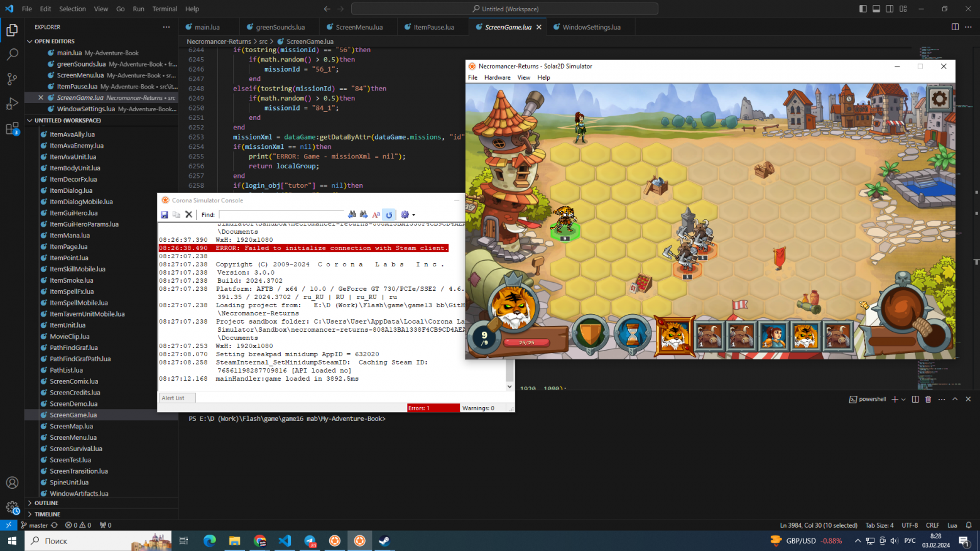The width and height of the screenshot is (980, 551).
Task: Switch to the WindowSettings.lua tab
Action: pyautogui.click(x=591, y=27)
